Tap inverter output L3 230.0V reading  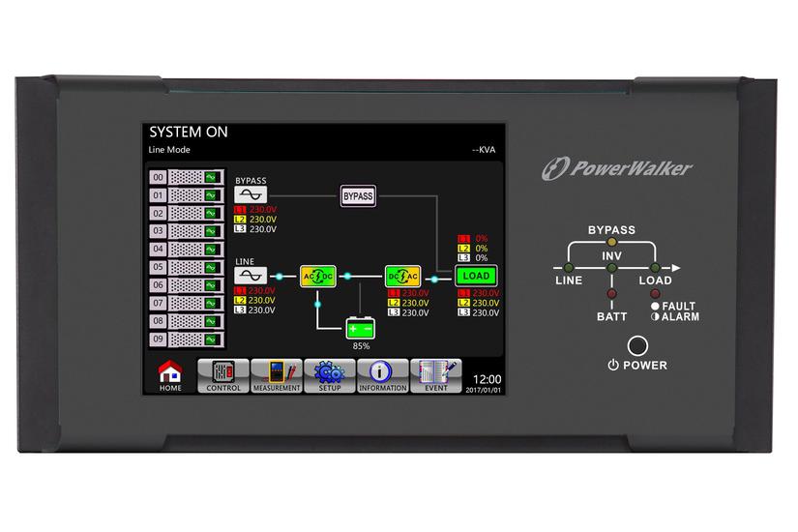[x=408, y=312]
